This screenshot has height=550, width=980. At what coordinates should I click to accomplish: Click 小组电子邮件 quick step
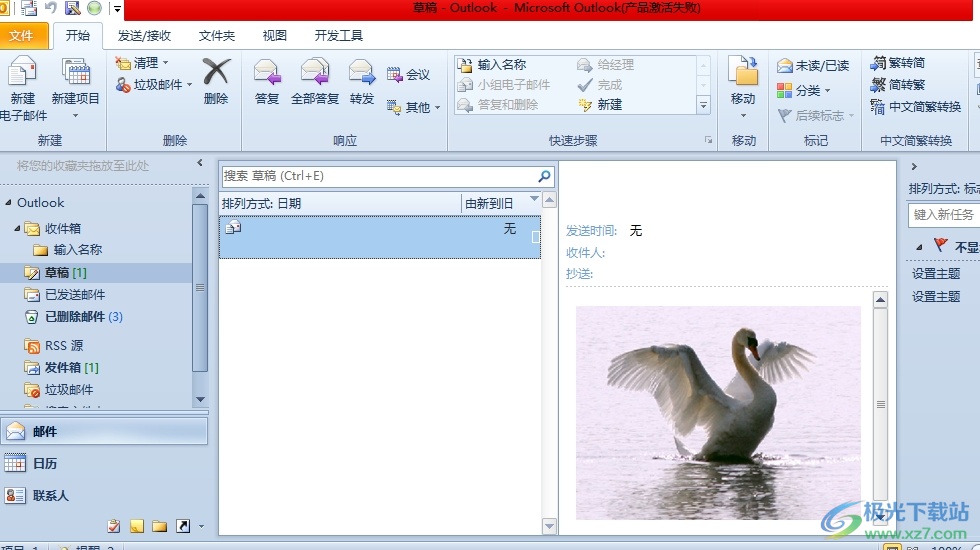point(504,85)
